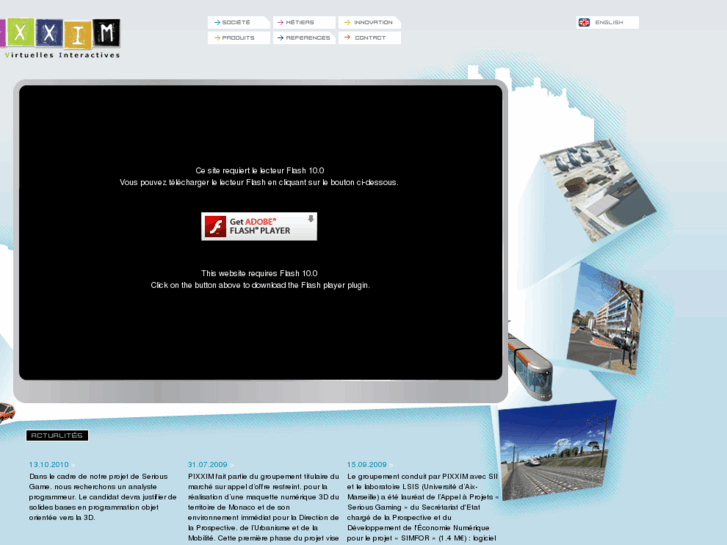The image size is (727, 545).
Task: Click the orange car image at left edge
Action: (7, 412)
